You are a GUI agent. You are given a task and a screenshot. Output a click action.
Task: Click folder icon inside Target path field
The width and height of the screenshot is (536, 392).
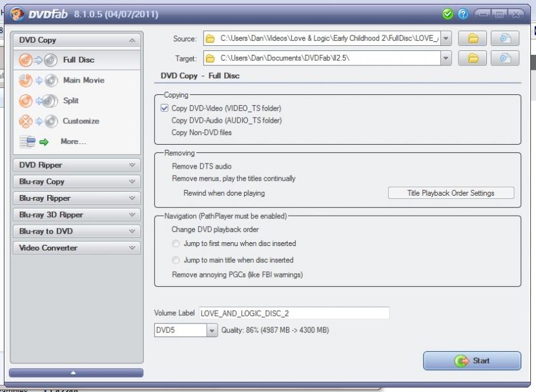(211, 58)
